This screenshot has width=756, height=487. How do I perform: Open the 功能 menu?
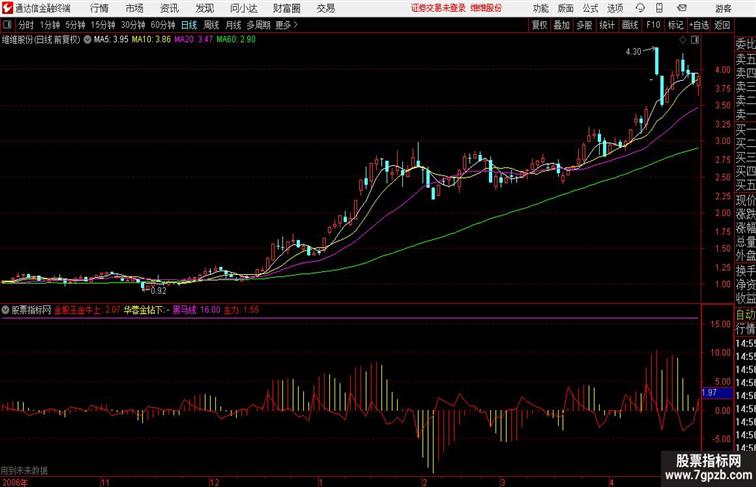(540, 8)
